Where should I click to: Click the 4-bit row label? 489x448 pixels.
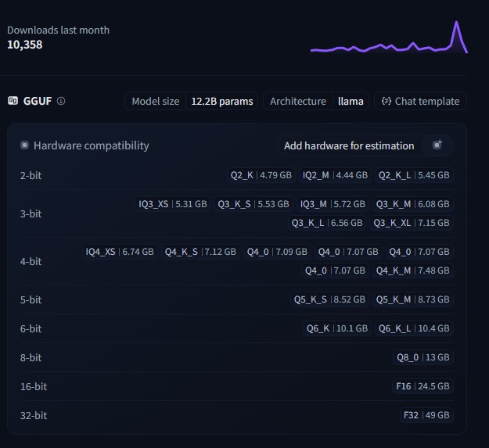tap(31, 261)
